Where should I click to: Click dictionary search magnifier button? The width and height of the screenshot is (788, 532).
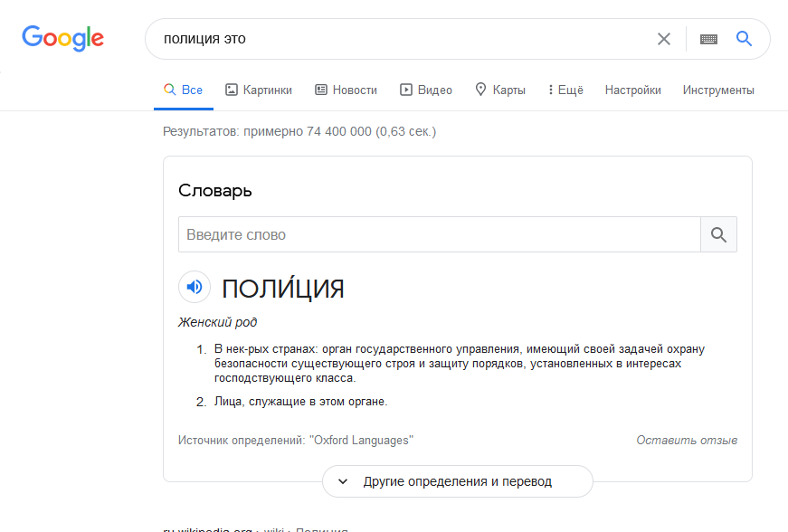[x=718, y=234]
